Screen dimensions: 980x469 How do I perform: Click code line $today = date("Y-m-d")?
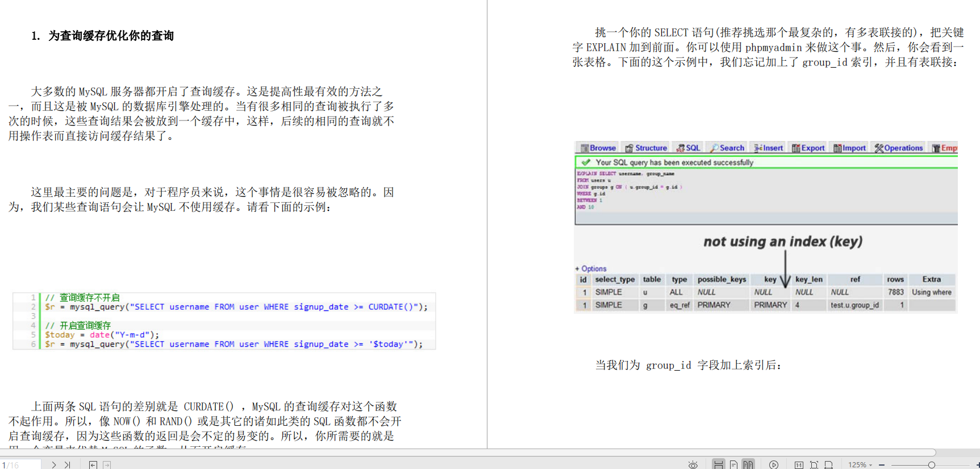click(x=102, y=335)
